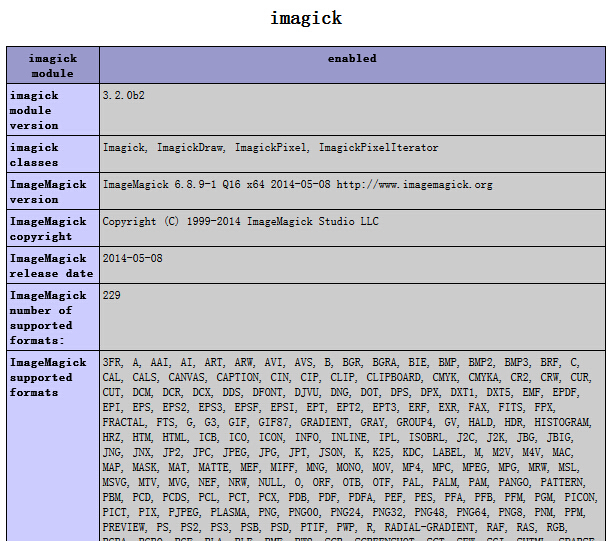The image size is (611, 541).
Task: Click the 3.2.0b2 version value
Action: tap(123, 95)
